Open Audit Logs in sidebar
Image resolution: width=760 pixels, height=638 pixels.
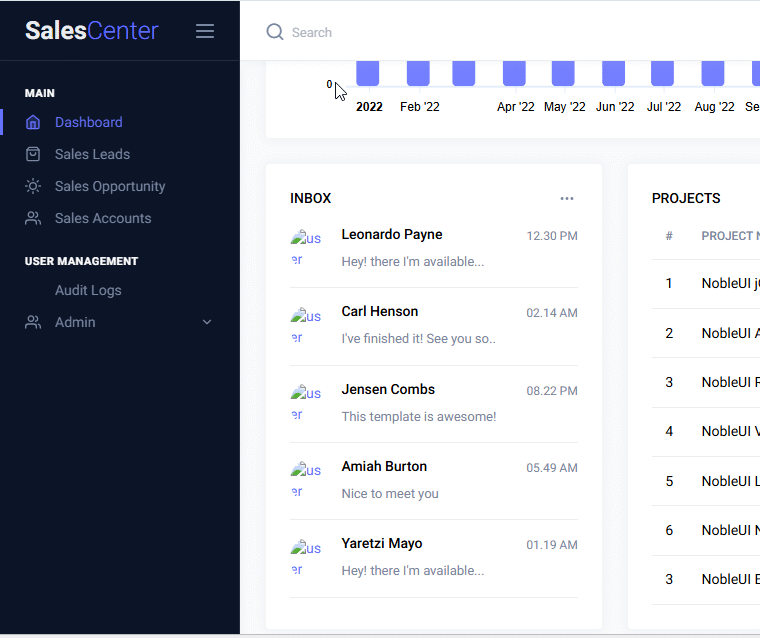coord(88,290)
